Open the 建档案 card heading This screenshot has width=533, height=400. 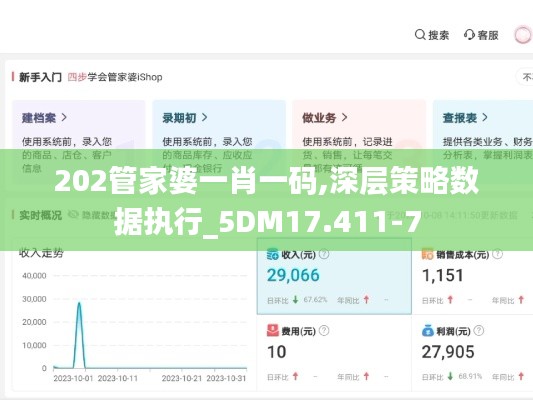[39, 118]
